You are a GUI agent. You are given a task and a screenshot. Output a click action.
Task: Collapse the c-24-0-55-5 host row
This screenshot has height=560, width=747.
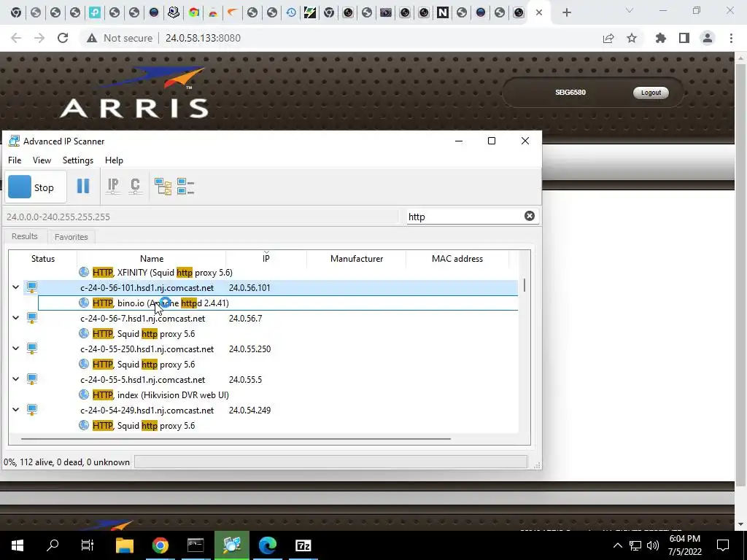(16, 379)
